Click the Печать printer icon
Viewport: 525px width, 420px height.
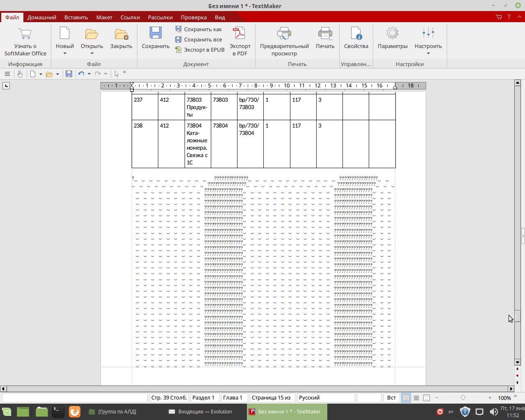325,34
